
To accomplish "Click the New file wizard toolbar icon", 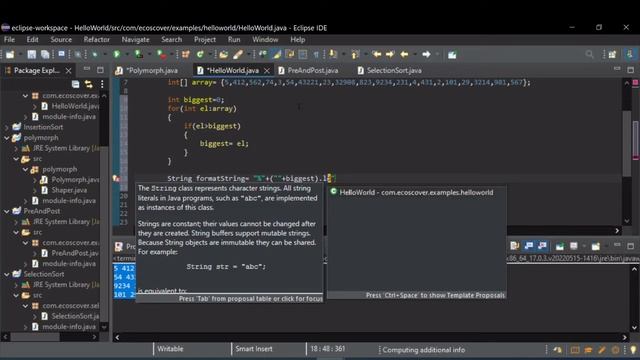I will click(10, 54).
